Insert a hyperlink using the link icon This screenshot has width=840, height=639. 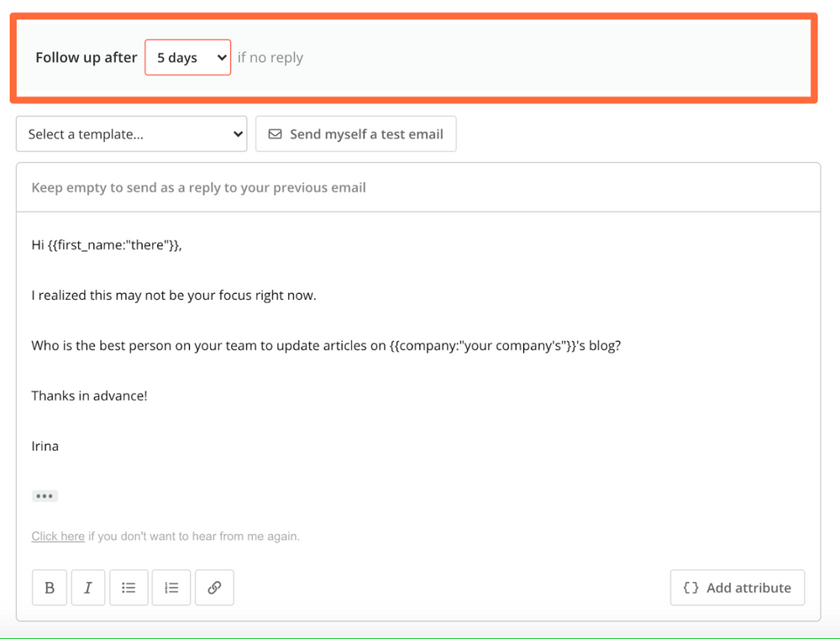pyautogui.click(x=214, y=587)
